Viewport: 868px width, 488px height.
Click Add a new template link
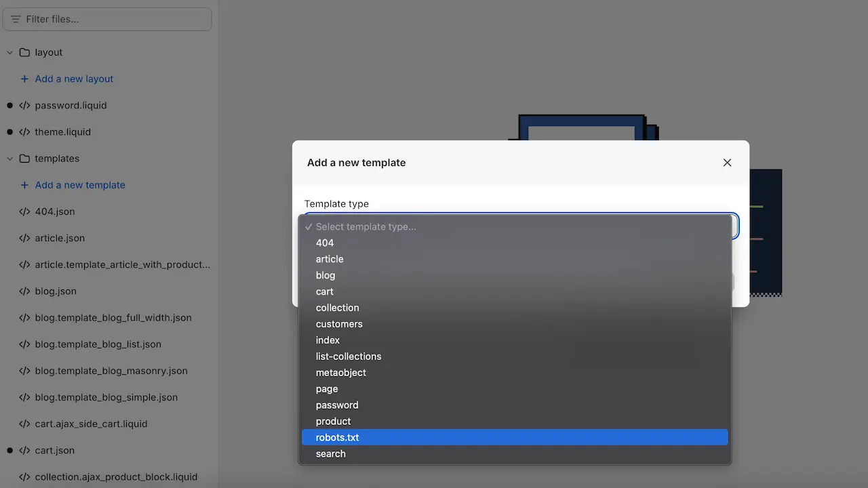80,185
